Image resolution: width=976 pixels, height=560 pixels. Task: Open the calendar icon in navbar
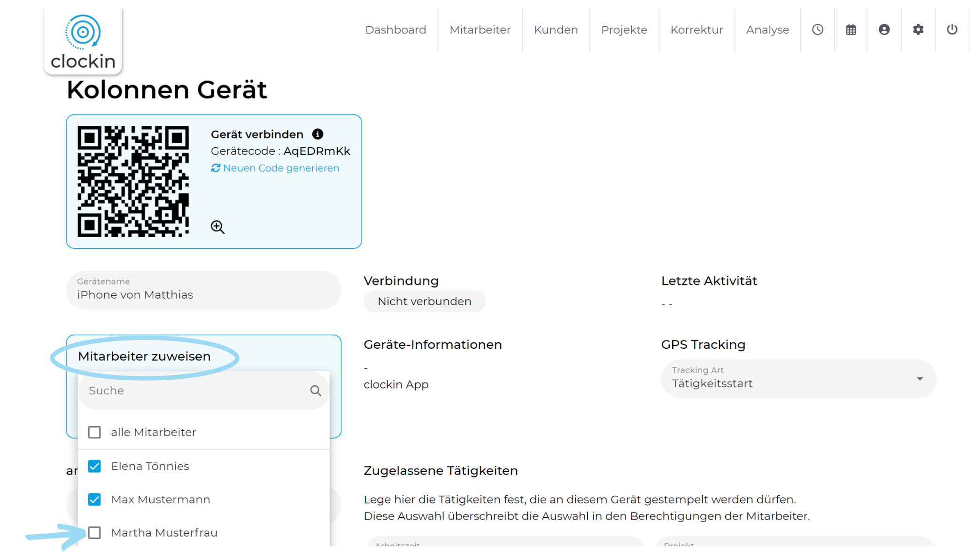click(x=851, y=30)
